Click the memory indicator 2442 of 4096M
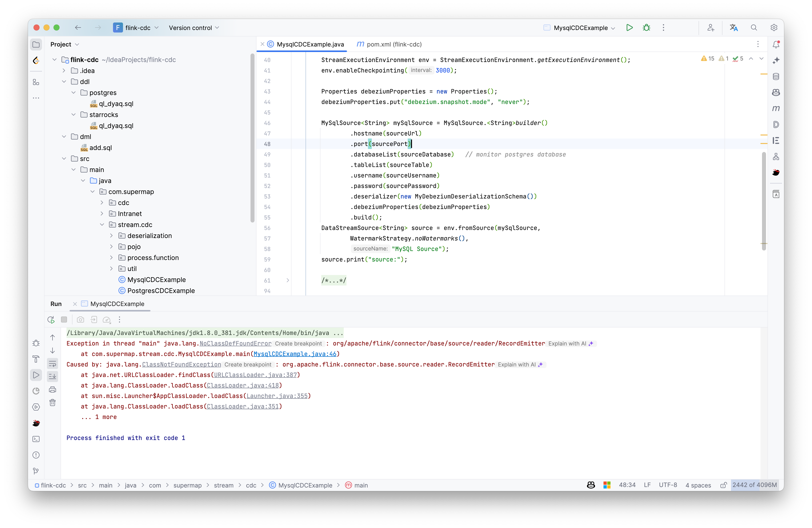 coord(754,485)
